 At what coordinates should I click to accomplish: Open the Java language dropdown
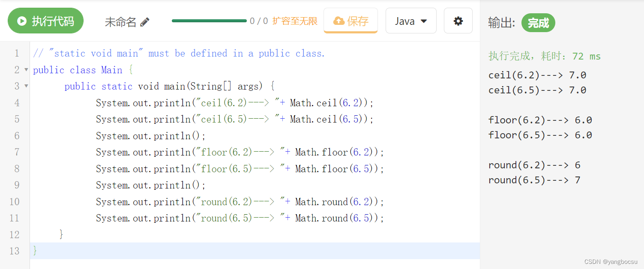pos(411,21)
